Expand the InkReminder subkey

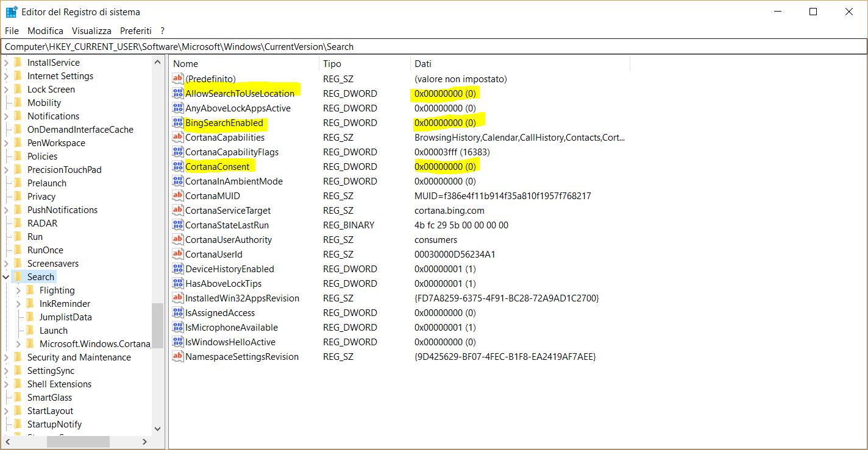click(x=18, y=304)
